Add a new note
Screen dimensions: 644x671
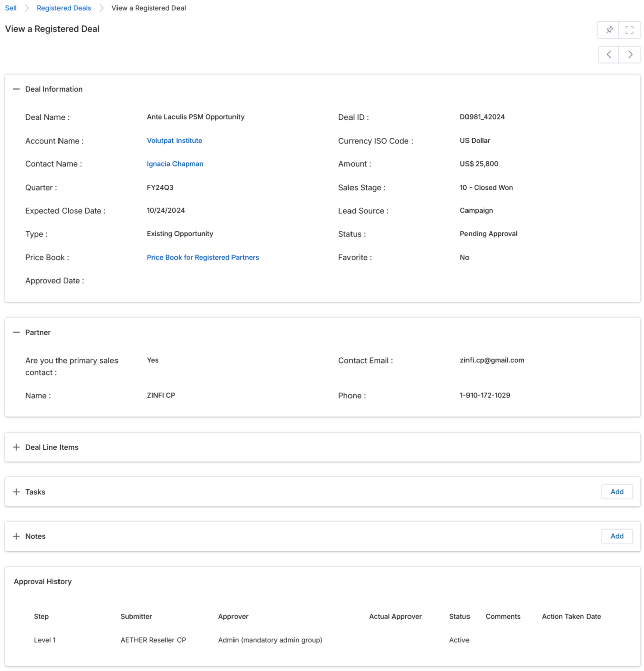(617, 536)
